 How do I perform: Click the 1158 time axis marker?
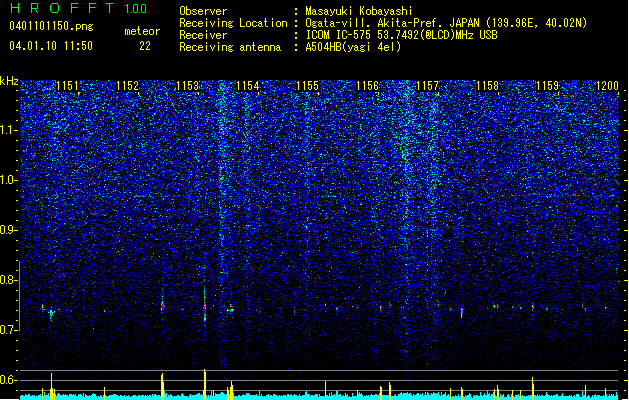pos(487,86)
